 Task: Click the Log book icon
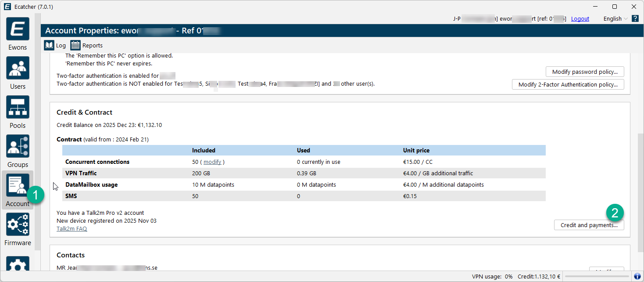[x=49, y=45]
